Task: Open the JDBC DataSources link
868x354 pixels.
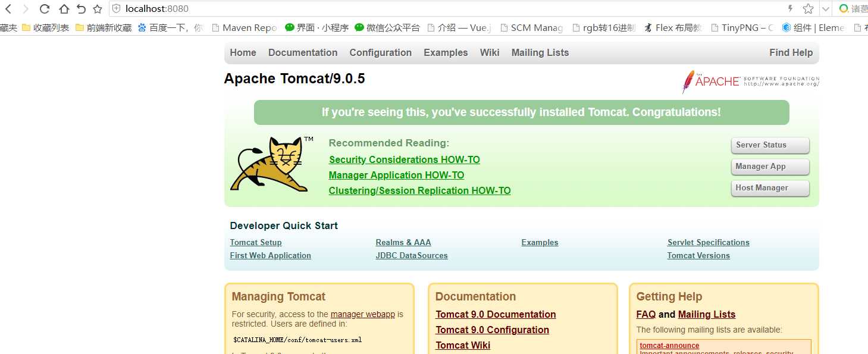Action: (x=412, y=255)
